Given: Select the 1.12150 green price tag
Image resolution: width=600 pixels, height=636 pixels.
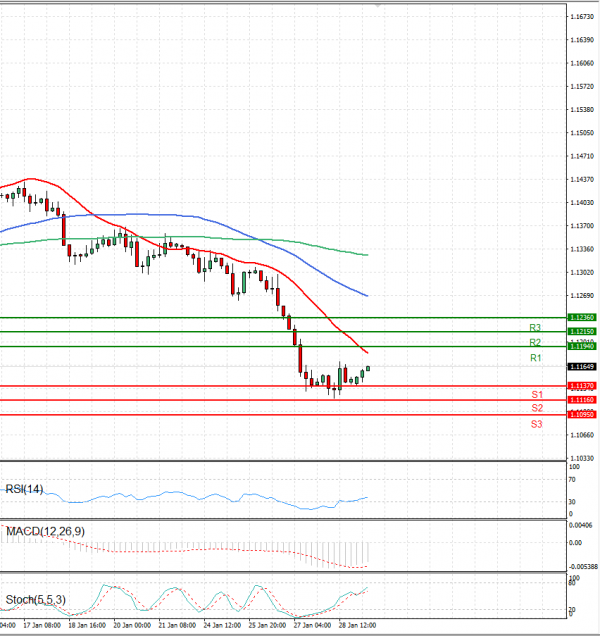Looking at the screenshot, I should point(582,331).
